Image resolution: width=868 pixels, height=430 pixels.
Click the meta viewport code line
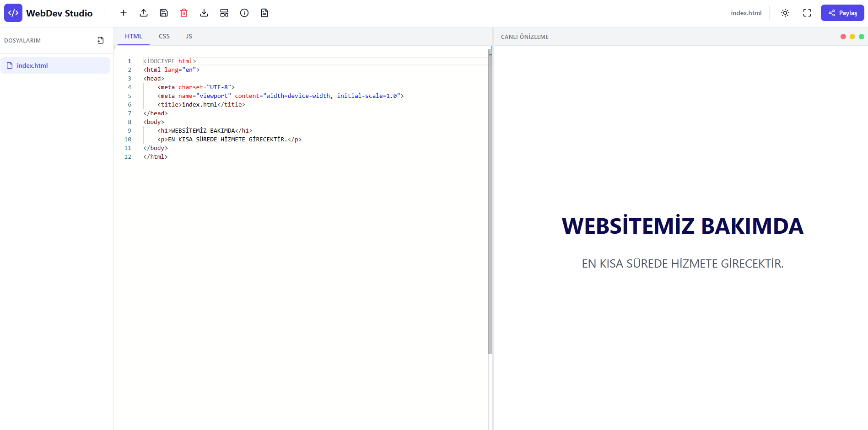(280, 96)
